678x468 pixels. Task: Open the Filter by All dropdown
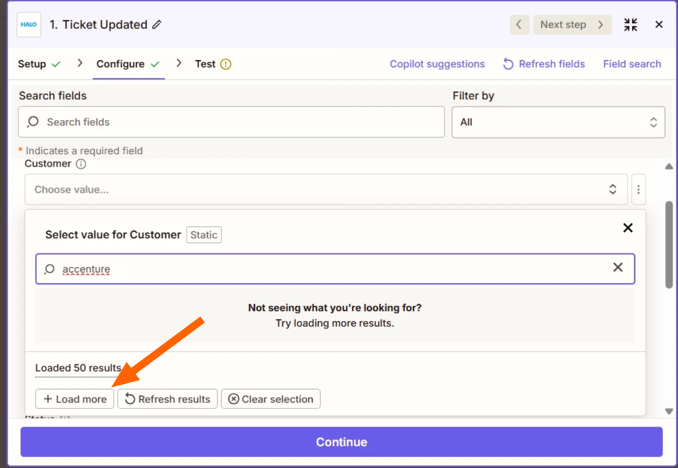click(558, 122)
